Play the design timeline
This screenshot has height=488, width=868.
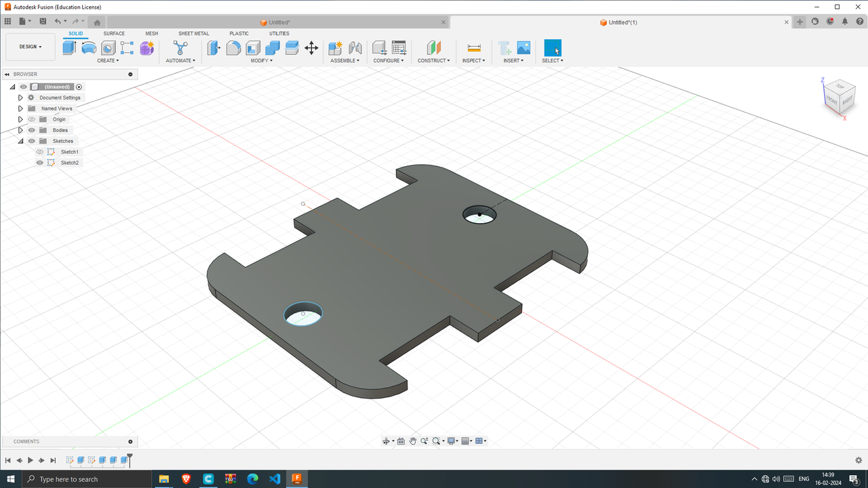[x=31, y=460]
